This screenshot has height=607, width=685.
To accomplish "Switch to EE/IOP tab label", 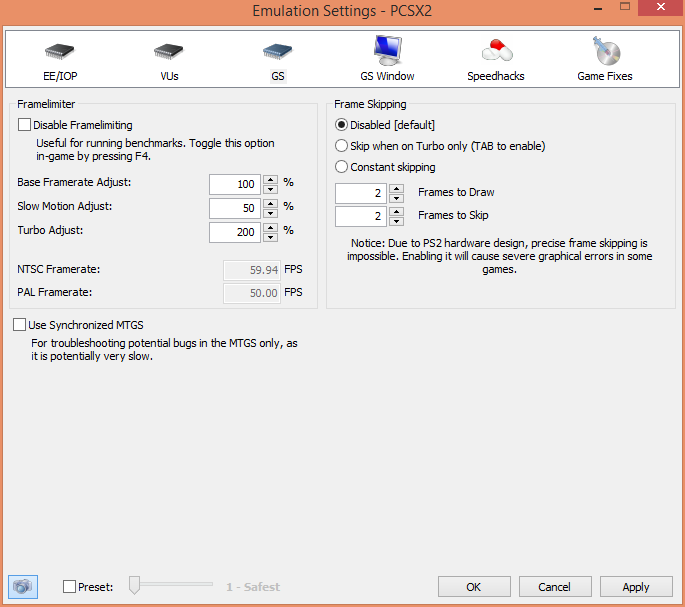I will 60,76.
